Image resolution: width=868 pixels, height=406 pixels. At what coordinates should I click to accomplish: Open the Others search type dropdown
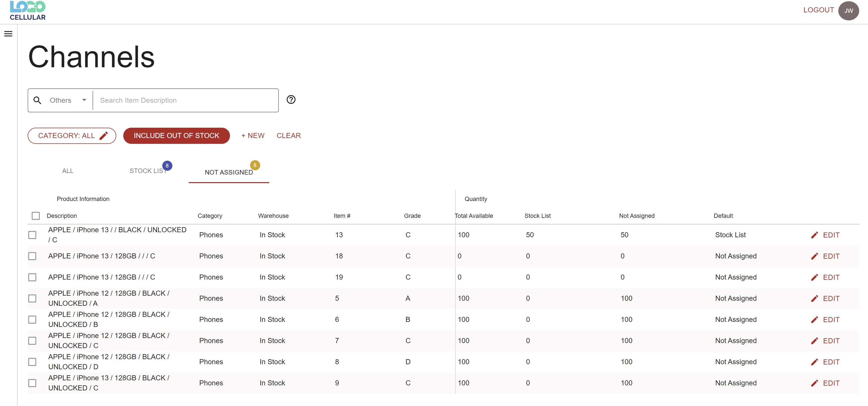point(68,100)
